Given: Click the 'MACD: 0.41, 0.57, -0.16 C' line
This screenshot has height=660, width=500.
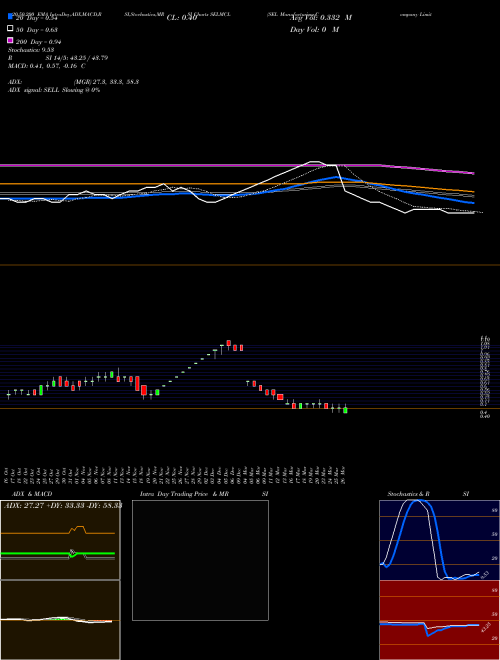Looking at the screenshot, I should tap(47, 66).
